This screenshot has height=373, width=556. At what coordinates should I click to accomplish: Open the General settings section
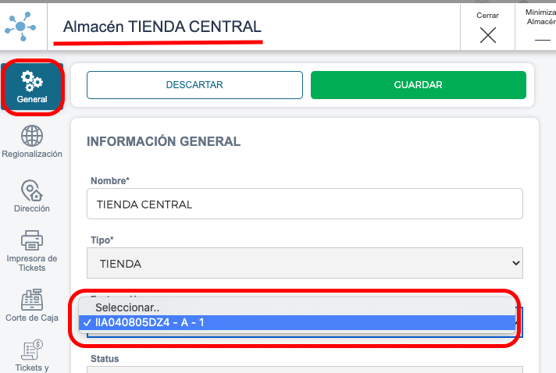[32, 87]
